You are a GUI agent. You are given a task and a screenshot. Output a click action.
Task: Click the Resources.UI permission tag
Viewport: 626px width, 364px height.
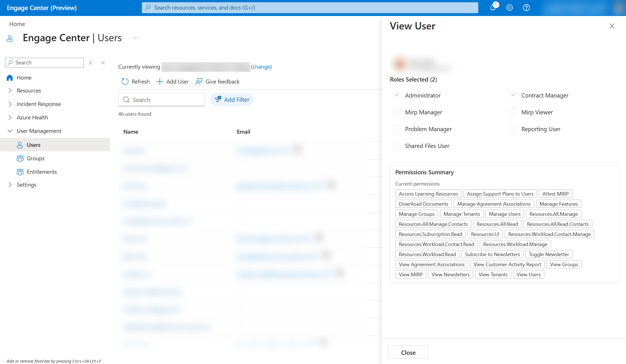click(485, 234)
